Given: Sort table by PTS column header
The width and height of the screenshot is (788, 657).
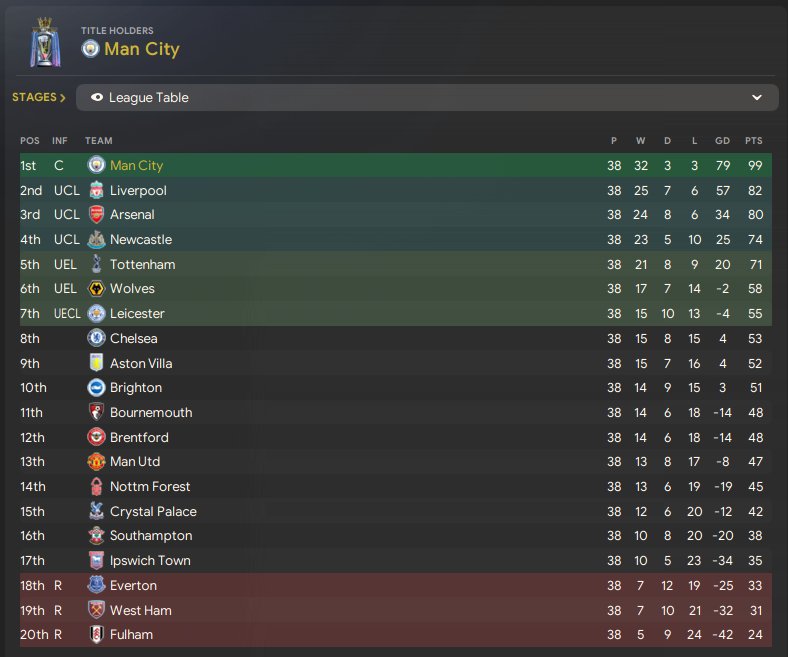Looking at the screenshot, I should coord(753,140).
